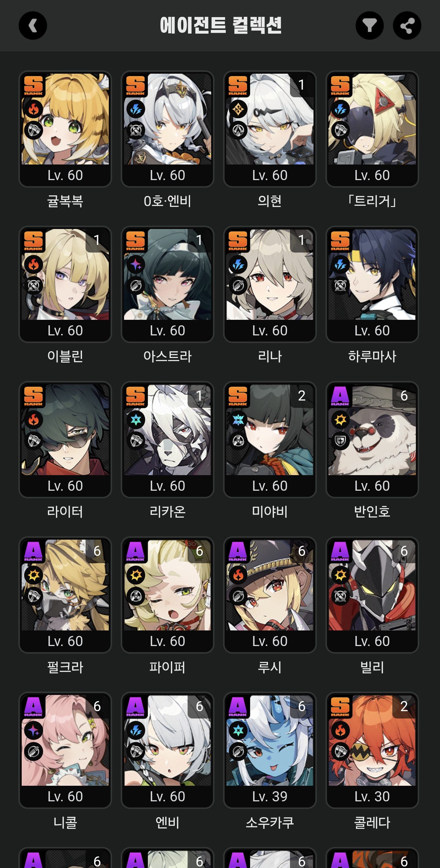This screenshot has width=440, height=868.
Task: Open the 하루마사 agent card
Action: (372, 284)
